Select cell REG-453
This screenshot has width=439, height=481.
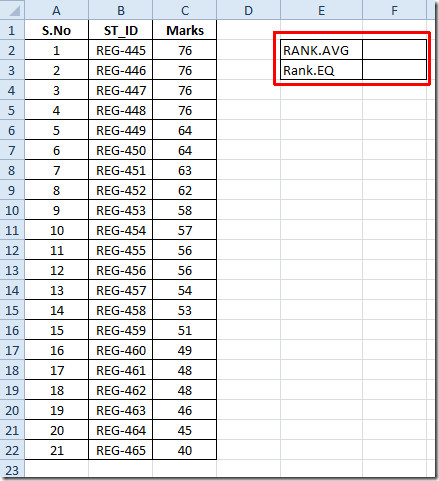point(120,210)
